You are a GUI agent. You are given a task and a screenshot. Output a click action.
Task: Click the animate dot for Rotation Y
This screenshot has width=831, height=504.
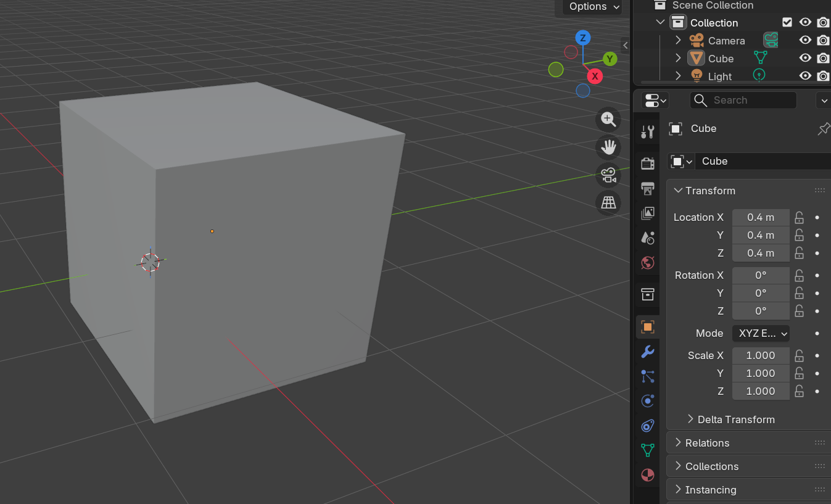[x=817, y=293]
